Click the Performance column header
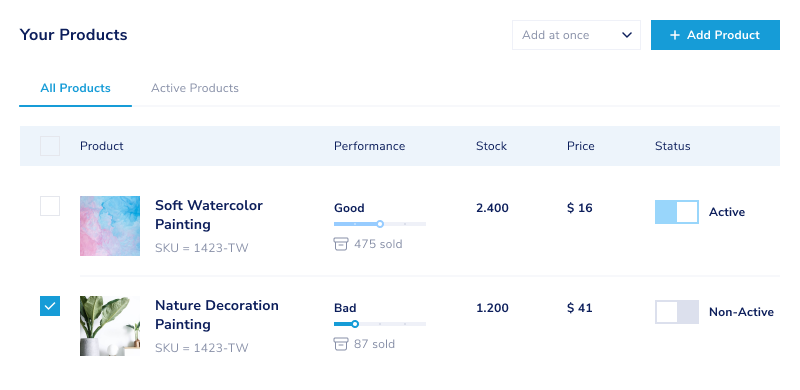This screenshot has width=800, height=390. tap(369, 146)
